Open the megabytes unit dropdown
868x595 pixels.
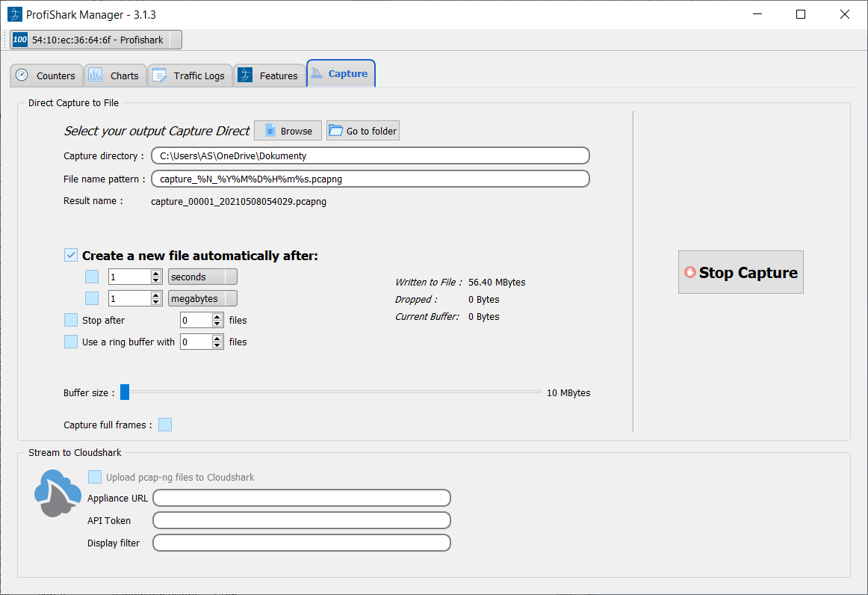click(202, 298)
